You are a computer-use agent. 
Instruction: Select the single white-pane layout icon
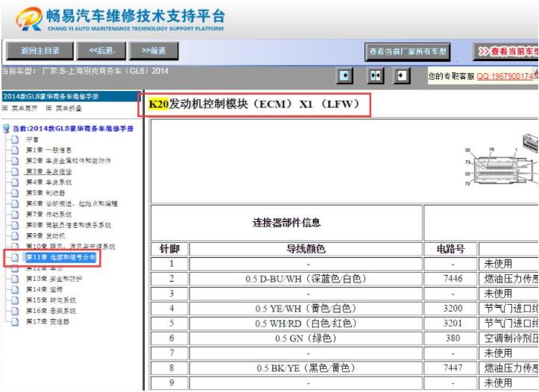point(402,75)
